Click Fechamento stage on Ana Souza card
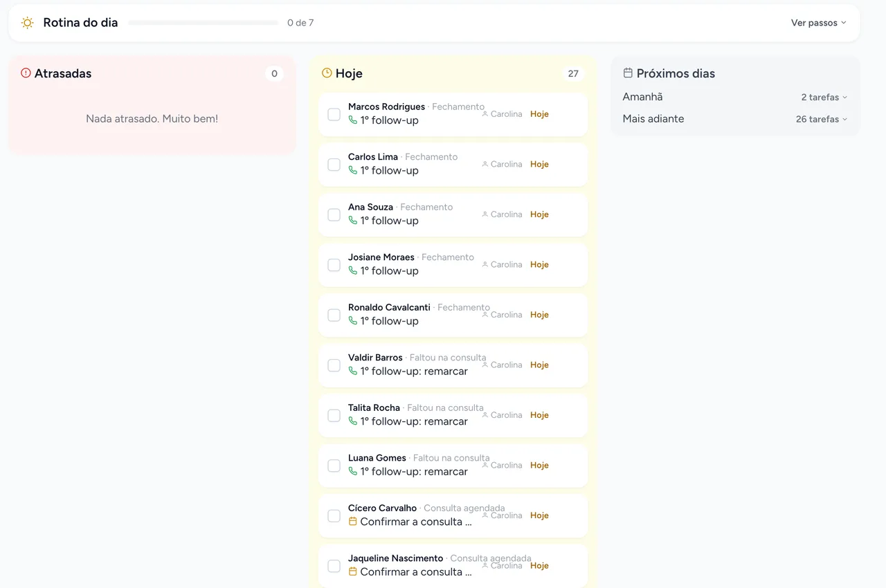886x588 pixels. 426,207
